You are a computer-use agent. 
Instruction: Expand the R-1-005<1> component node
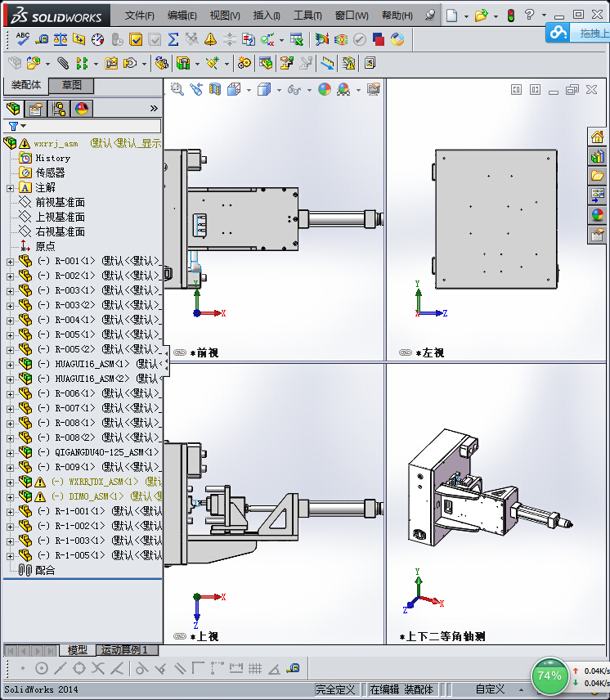[11, 556]
